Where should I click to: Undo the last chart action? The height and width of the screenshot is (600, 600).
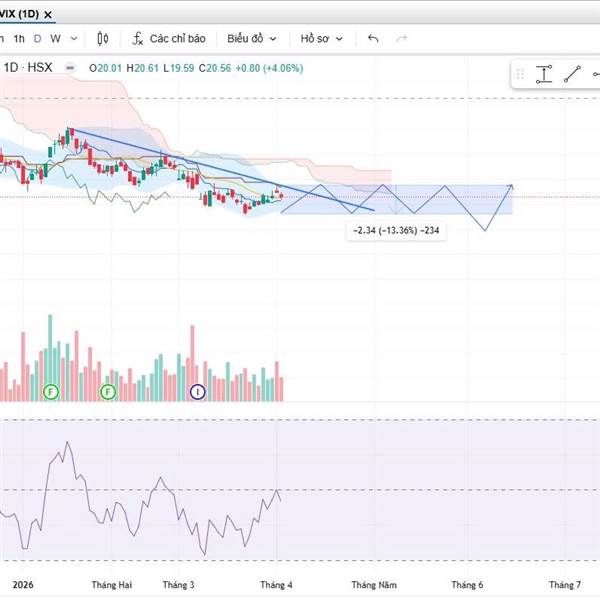(373, 38)
